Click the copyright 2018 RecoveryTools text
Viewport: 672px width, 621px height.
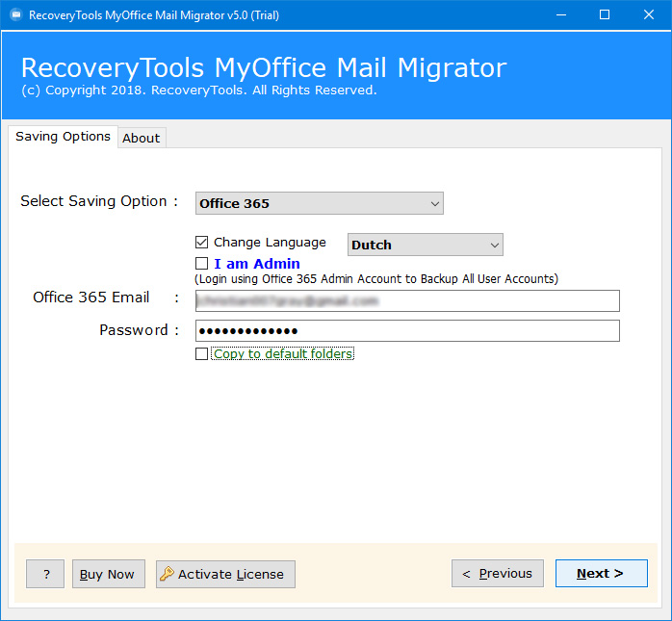[199, 91]
